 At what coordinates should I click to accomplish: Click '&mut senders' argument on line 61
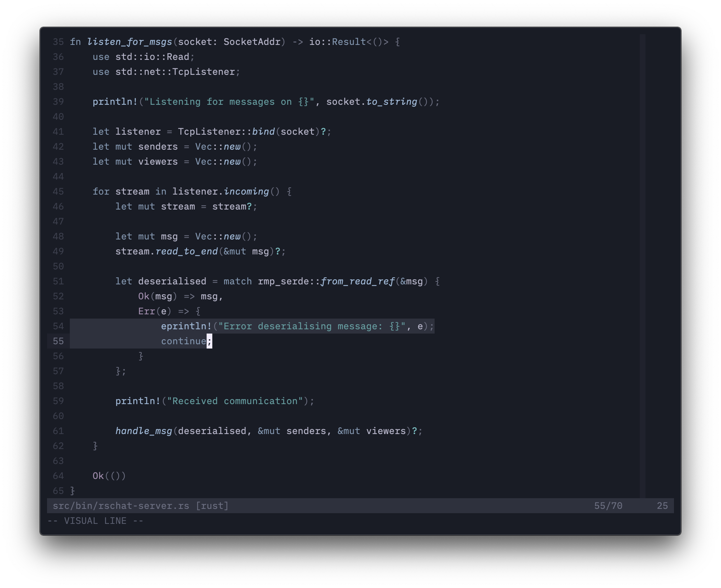[x=292, y=431]
